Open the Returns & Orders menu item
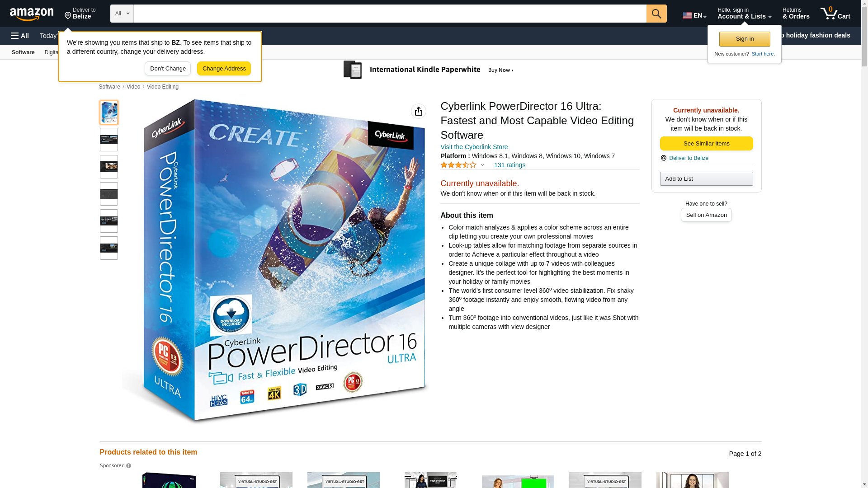This screenshot has height=488, width=868. click(x=796, y=14)
